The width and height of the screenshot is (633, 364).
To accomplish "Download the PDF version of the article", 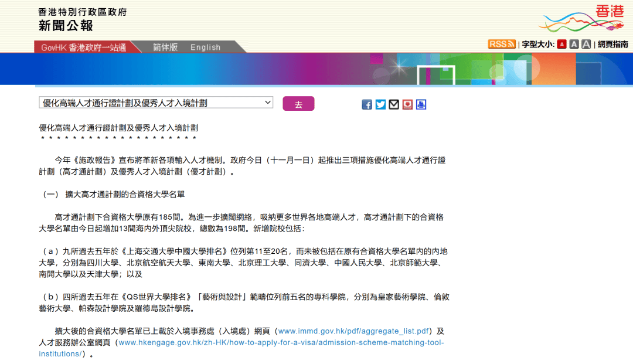I will (407, 104).
